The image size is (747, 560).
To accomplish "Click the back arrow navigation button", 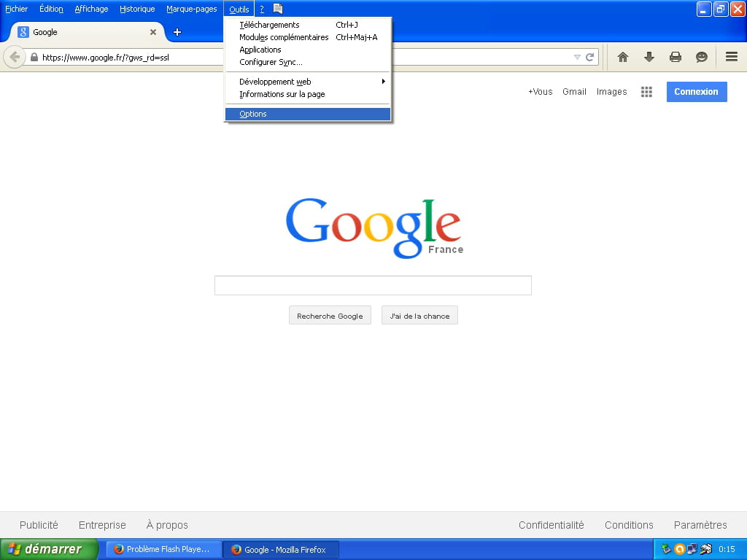I will click(x=14, y=57).
